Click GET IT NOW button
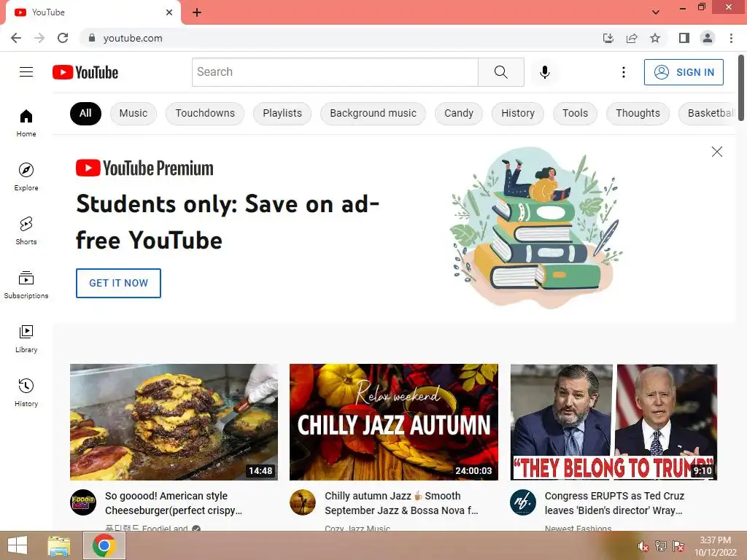This screenshot has width=747, height=560. pos(118,283)
